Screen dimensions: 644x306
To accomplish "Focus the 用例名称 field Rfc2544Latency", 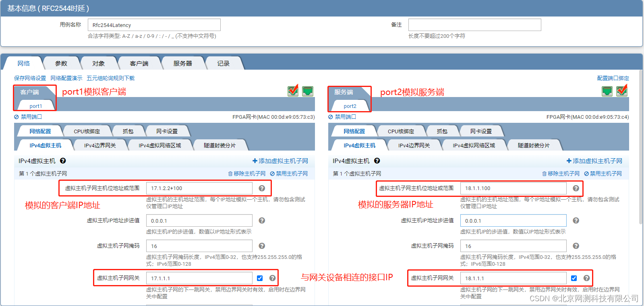I will (x=154, y=25).
